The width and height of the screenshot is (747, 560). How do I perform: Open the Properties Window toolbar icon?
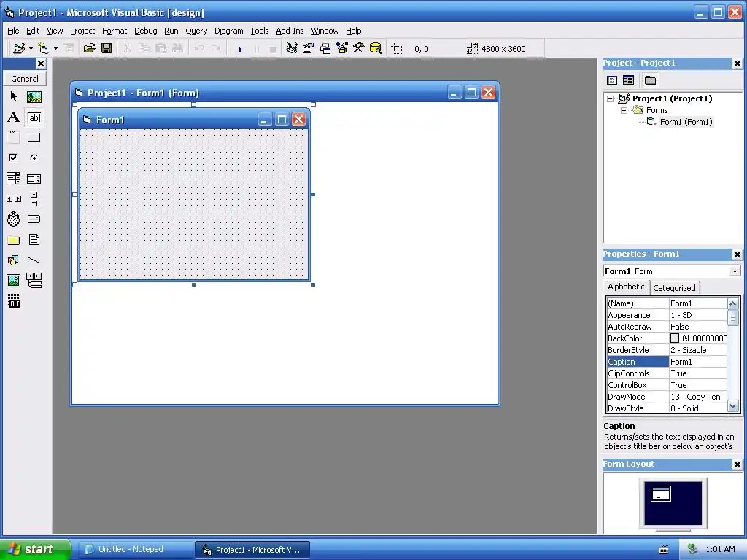pyautogui.click(x=309, y=49)
